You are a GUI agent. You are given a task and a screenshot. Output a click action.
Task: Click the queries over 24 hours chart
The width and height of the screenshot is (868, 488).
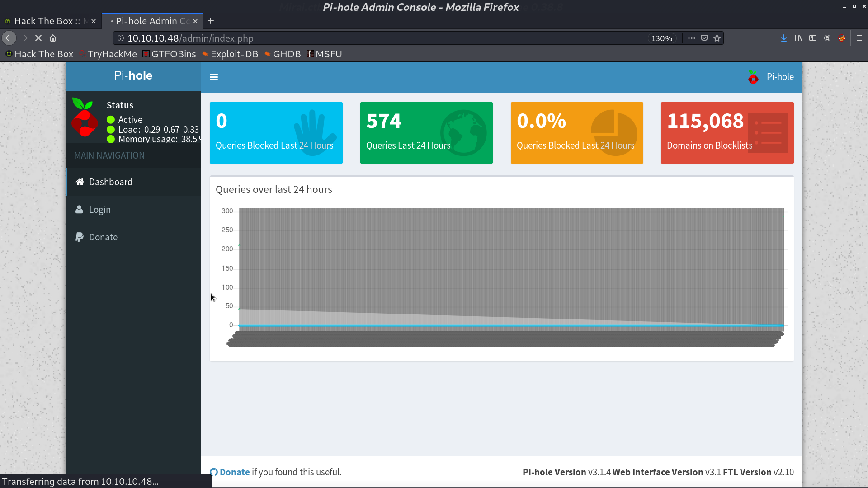(502, 278)
